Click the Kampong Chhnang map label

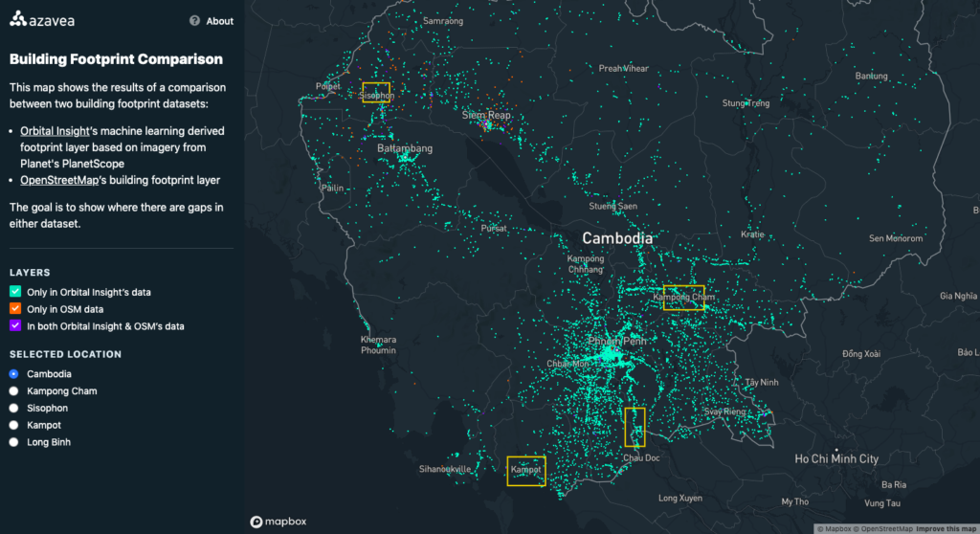586,264
